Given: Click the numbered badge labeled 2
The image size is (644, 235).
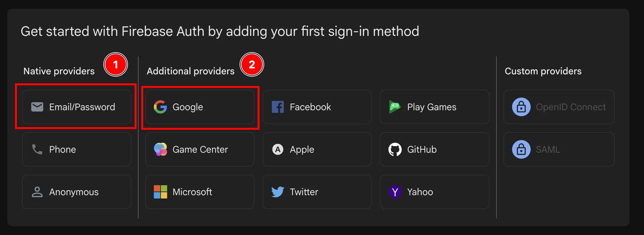Looking at the screenshot, I should 252,65.
